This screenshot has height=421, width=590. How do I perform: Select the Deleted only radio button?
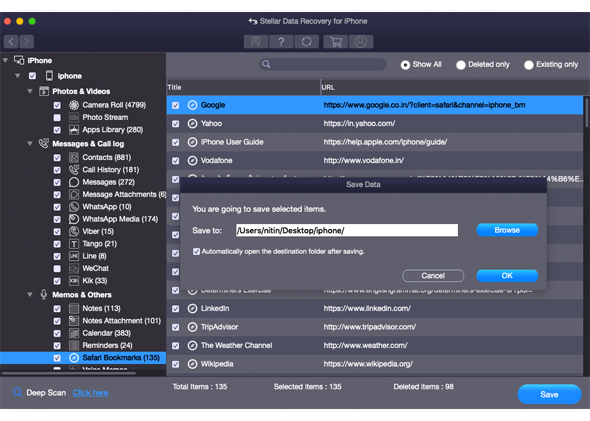coord(461,65)
